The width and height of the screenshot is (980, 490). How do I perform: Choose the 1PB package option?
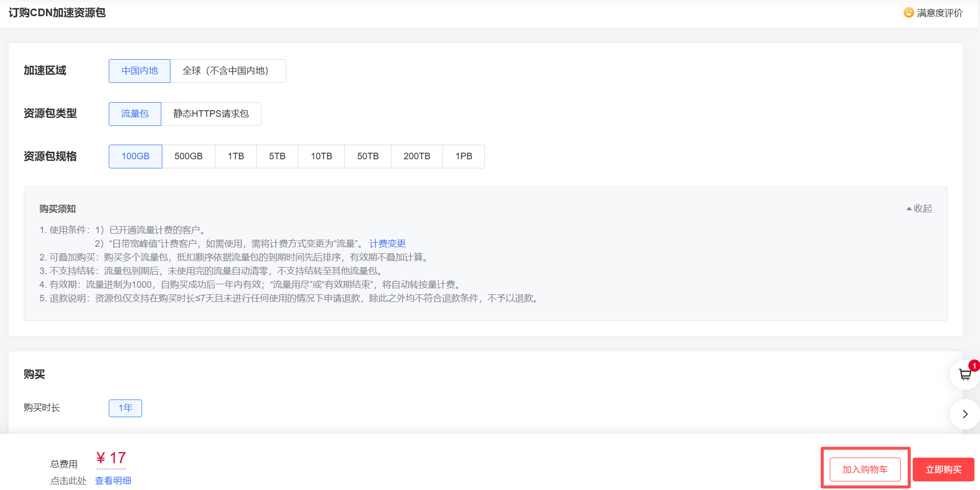[x=464, y=156]
